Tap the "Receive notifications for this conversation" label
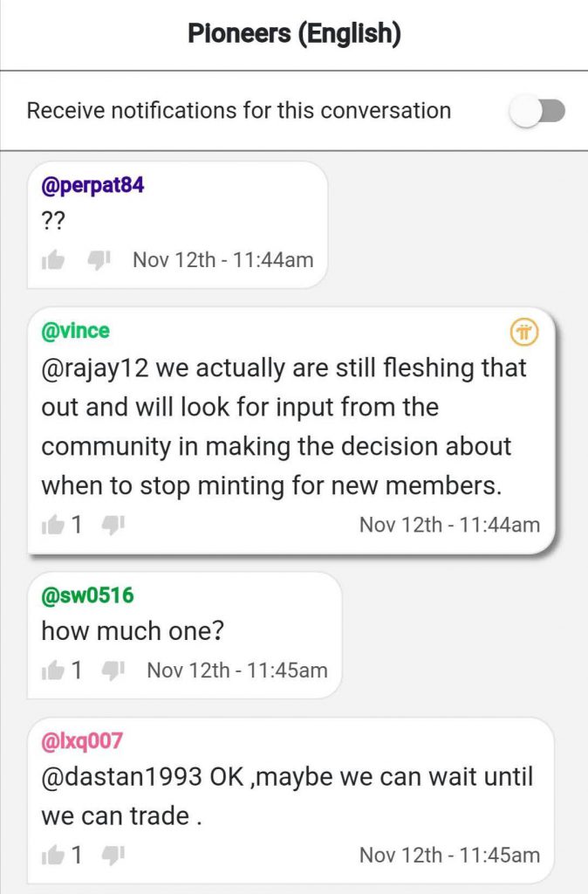588x894 pixels. coord(239,111)
